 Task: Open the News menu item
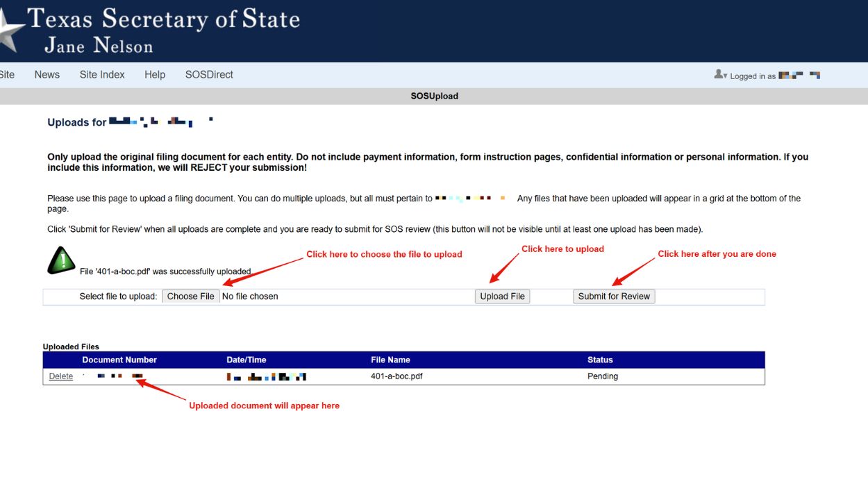coord(47,75)
